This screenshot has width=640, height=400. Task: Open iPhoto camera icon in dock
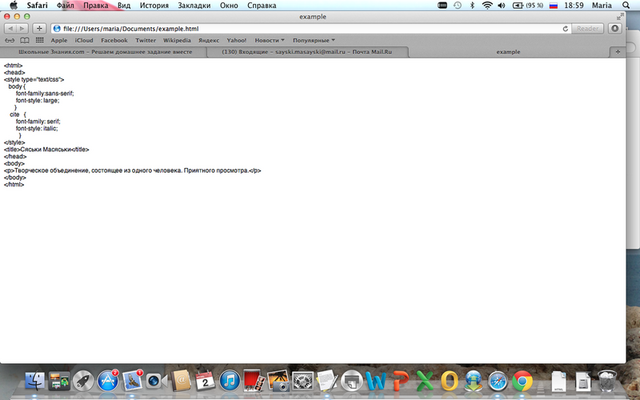278,381
